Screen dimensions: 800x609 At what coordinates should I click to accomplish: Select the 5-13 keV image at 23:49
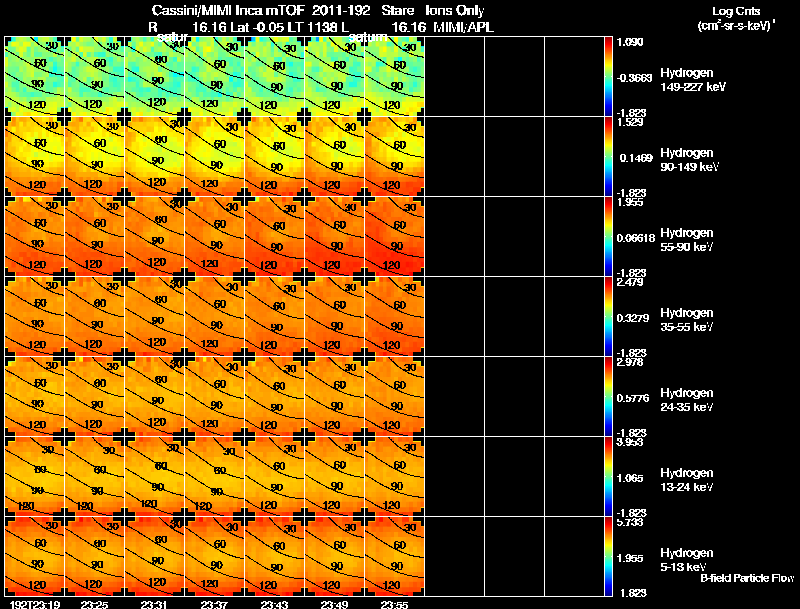pos(335,556)
